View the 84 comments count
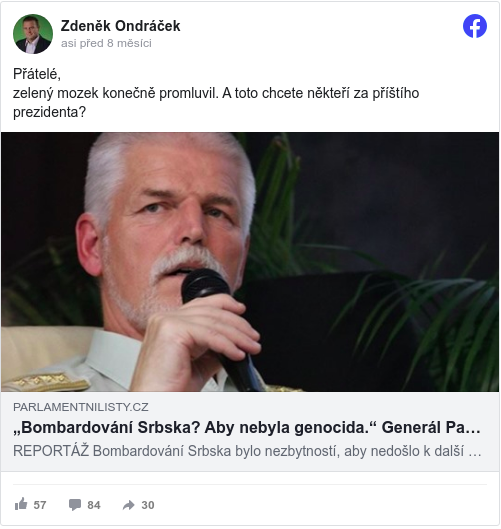 94,505
